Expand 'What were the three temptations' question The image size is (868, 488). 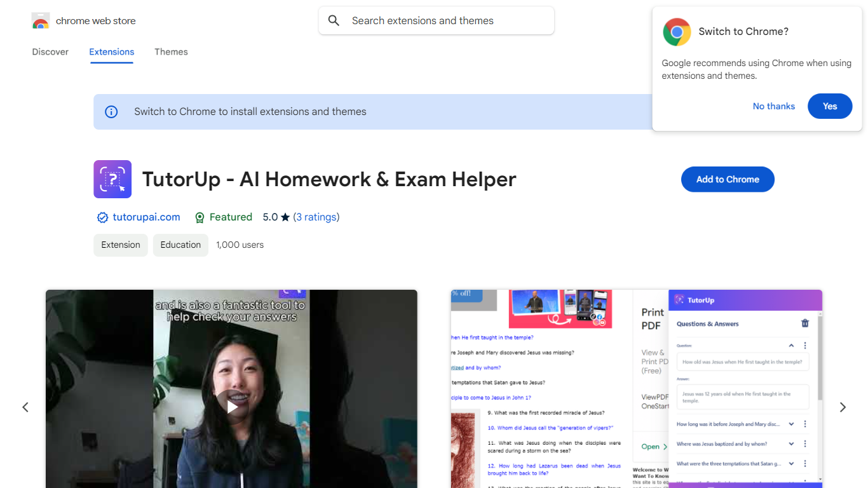791,463
